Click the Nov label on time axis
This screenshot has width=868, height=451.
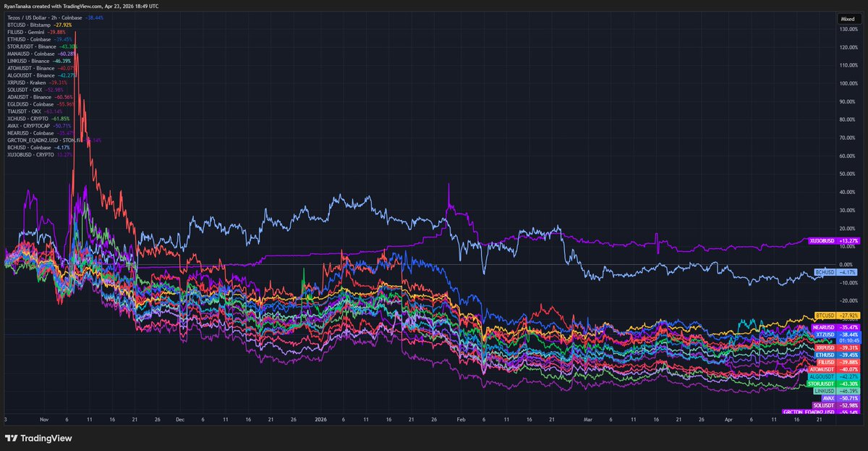pos(43,419)
